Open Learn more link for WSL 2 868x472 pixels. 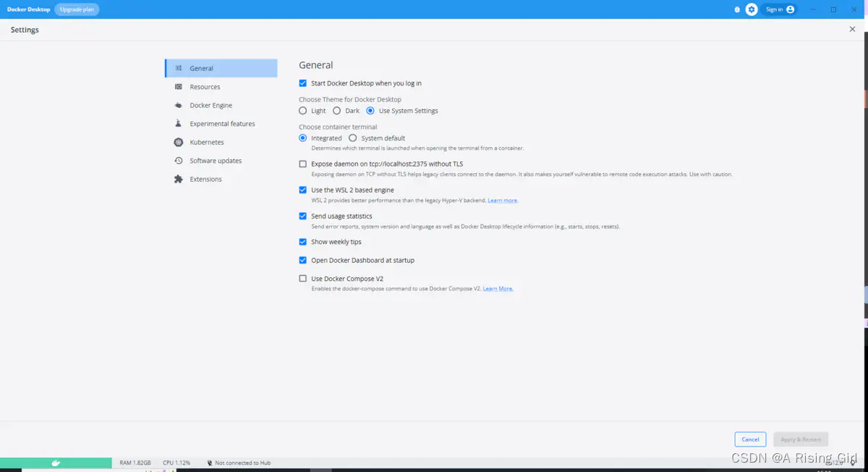(x=503, y=201)
